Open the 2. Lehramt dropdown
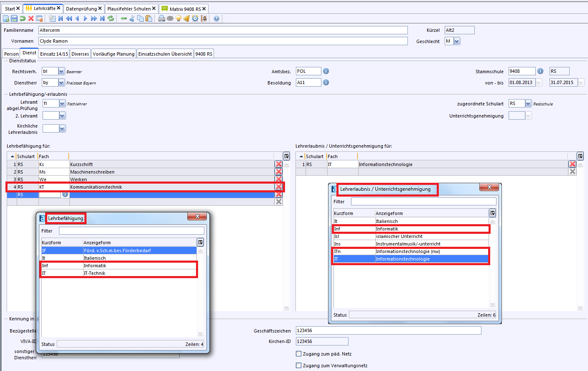This screenshot has width=588, height=371. click(x=62, y=115)
